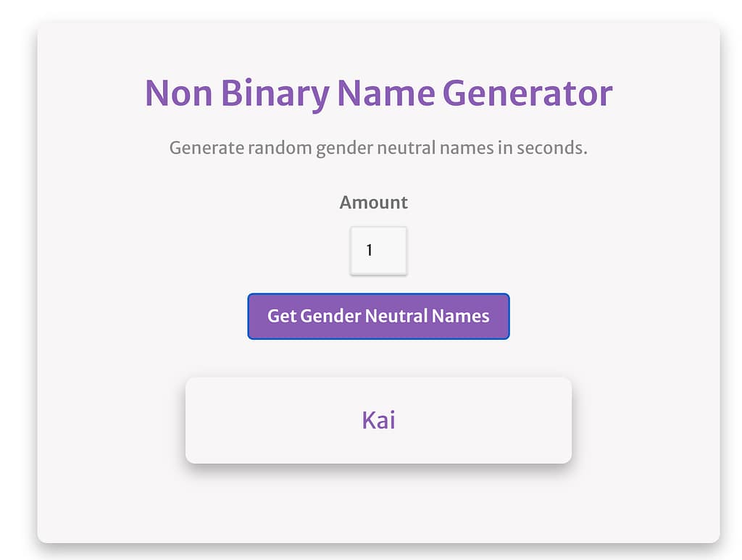Click the white result box below the button

coord(378,419)
